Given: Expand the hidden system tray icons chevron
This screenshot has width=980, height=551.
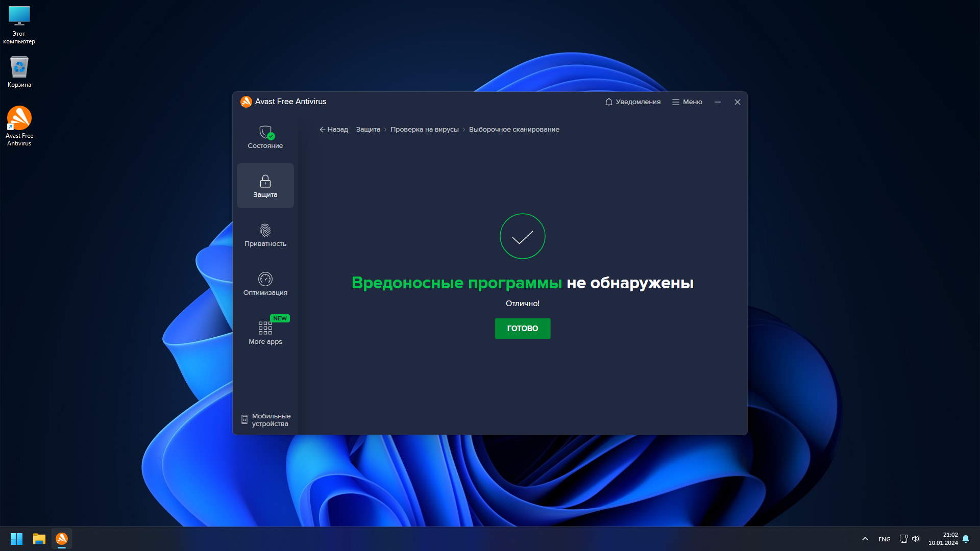Looking at the screenshot, I should tap(865, 539).
